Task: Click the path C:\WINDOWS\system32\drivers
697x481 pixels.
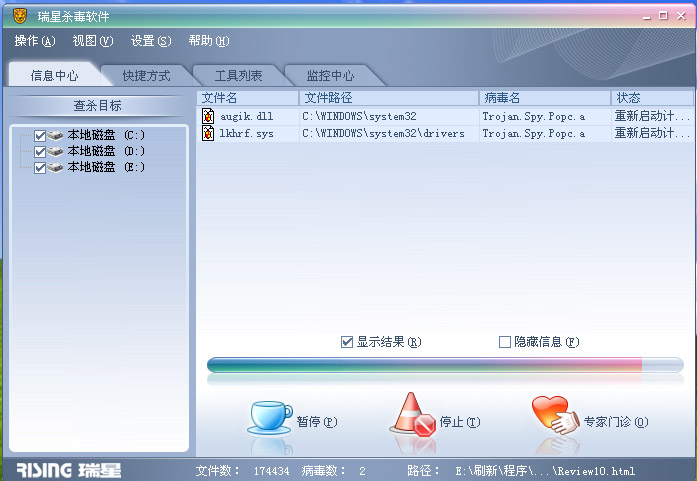Action: click(383, 133)
